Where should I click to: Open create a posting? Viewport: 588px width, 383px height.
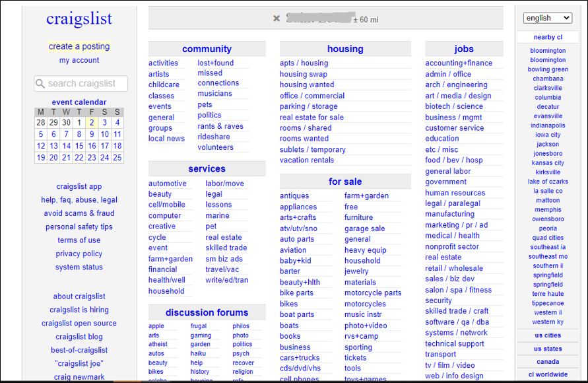(x=79, y=46)
